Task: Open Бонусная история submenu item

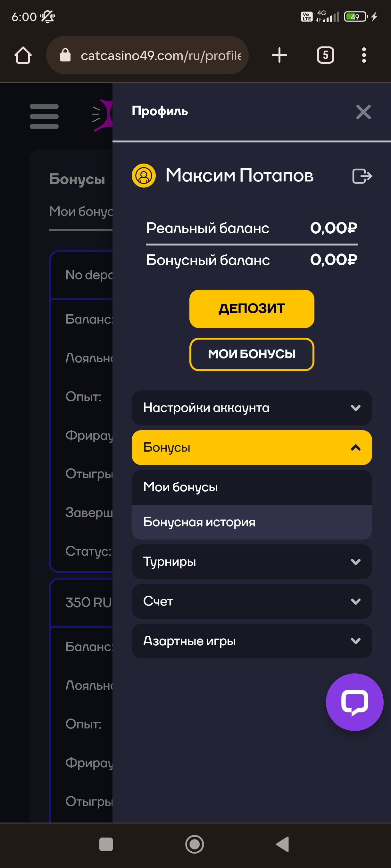Action: coord(252,522)
